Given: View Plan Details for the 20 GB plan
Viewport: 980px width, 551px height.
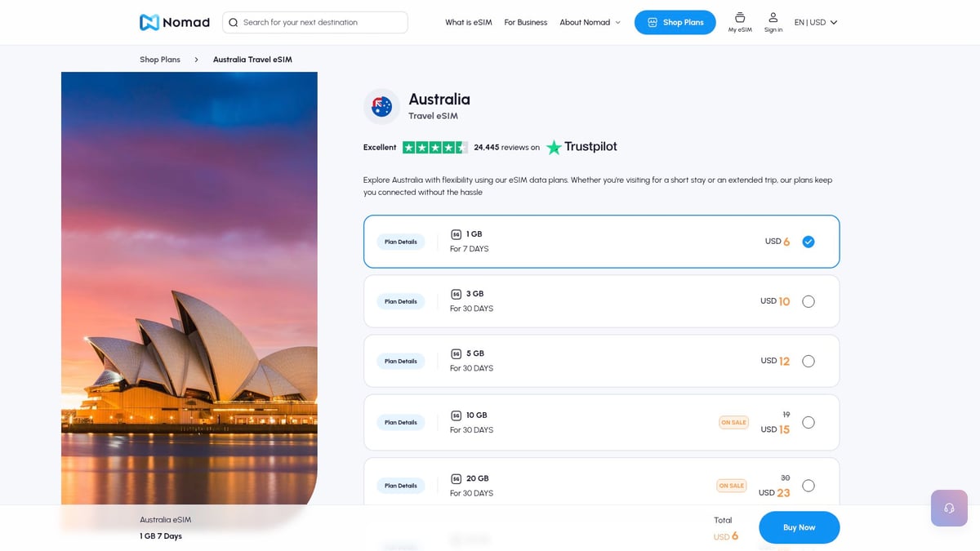Looking at the screenshot, I should click(x=400, y=485).
